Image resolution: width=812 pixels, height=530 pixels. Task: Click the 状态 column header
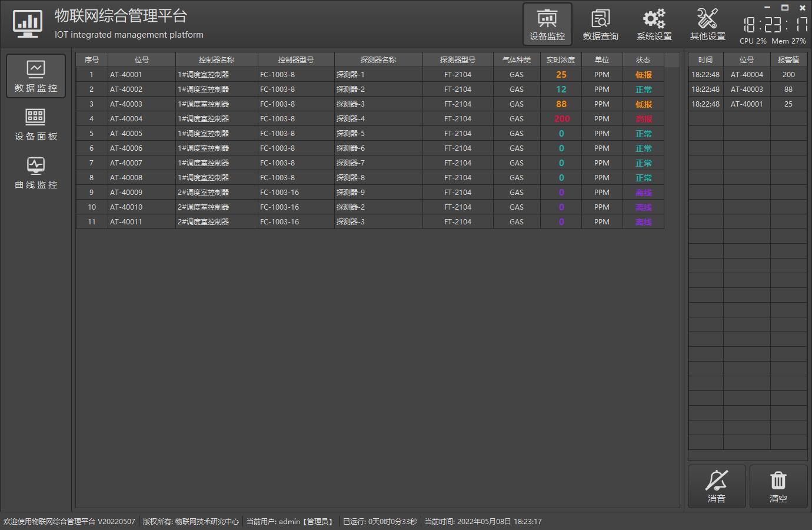pos(643,60)
